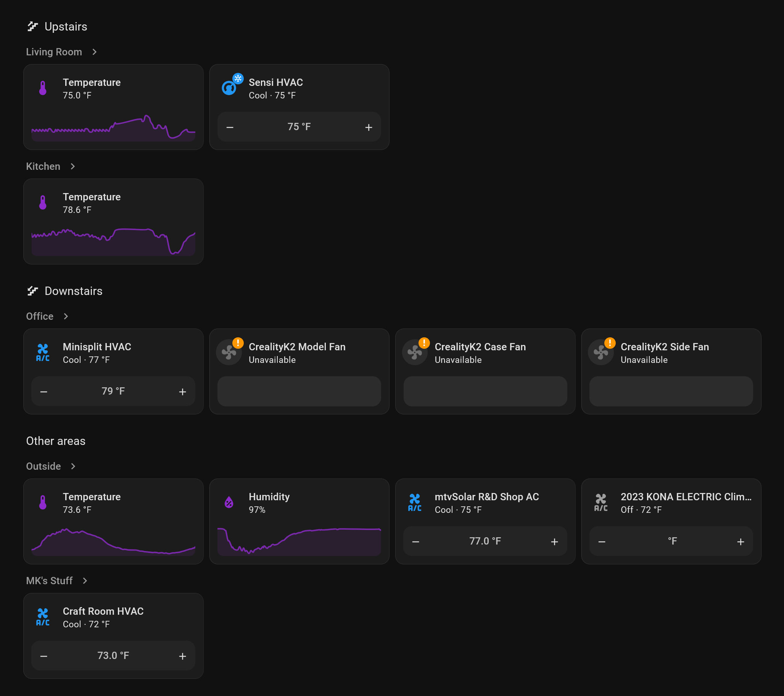Decrease mtvSolar R&D Shop AC temperature
The height and width of the screenshot is (696, 784).
tap(416, 542)
